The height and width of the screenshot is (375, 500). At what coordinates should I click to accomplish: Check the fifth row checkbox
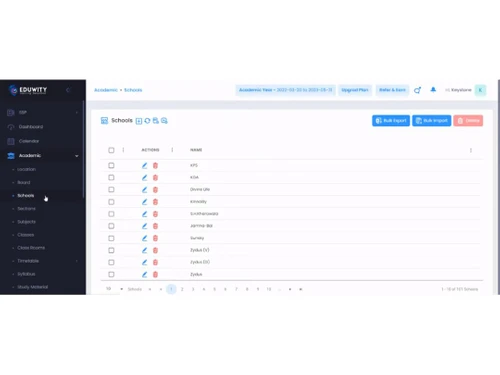111,214
